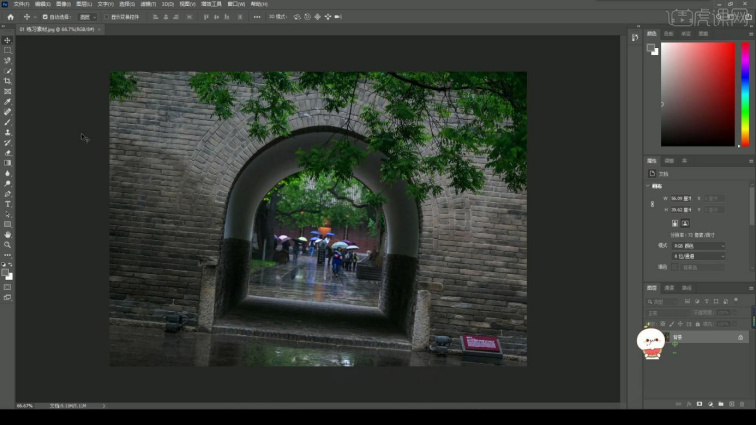
Task: Enable the show transform controls checkbox
Action: (107, 17)
